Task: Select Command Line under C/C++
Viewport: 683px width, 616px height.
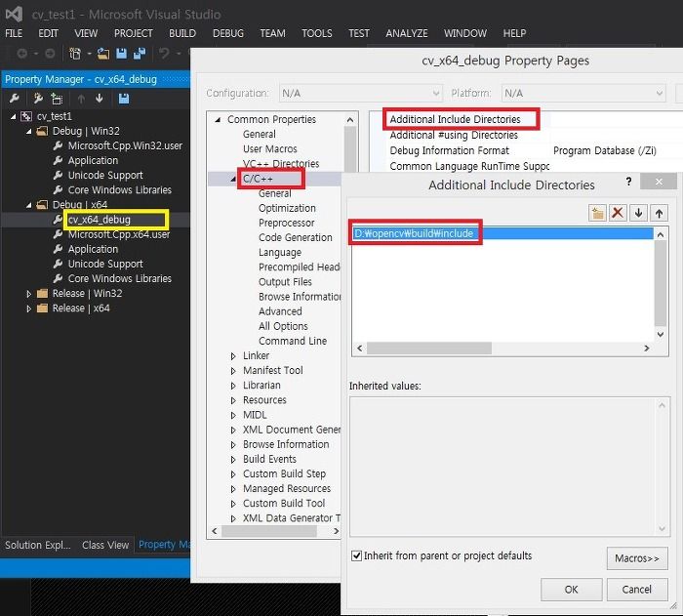Action: [293, 341]
